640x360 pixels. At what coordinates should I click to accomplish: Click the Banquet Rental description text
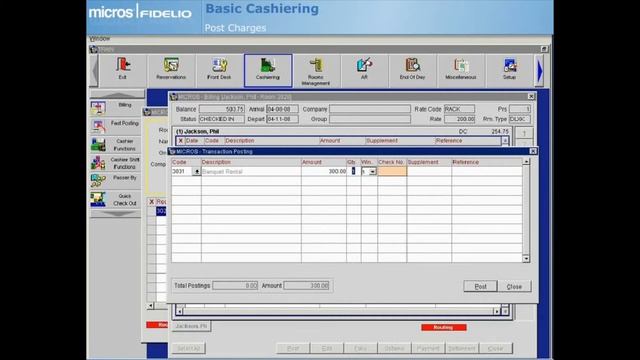pyautogui.click(x=222, y=172)
